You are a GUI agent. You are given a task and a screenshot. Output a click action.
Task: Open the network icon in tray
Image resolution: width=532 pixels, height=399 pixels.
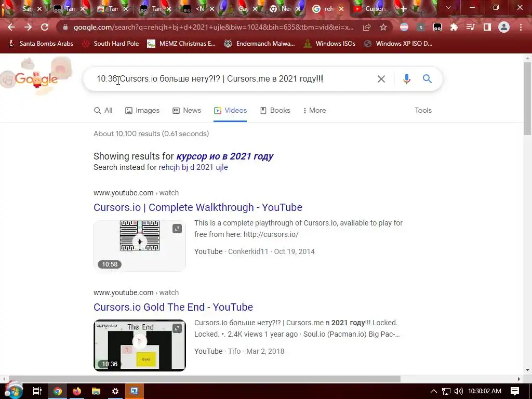(446, 391)
